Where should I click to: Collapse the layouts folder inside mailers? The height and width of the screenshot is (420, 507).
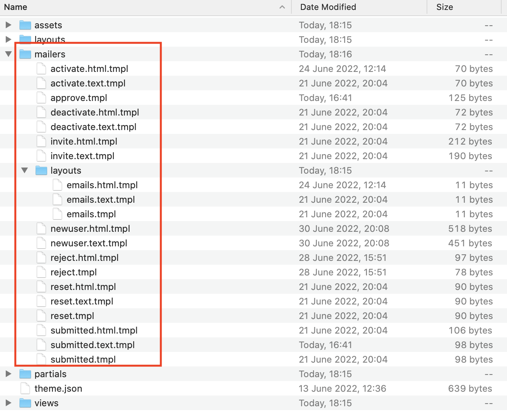tap(25, 170)
